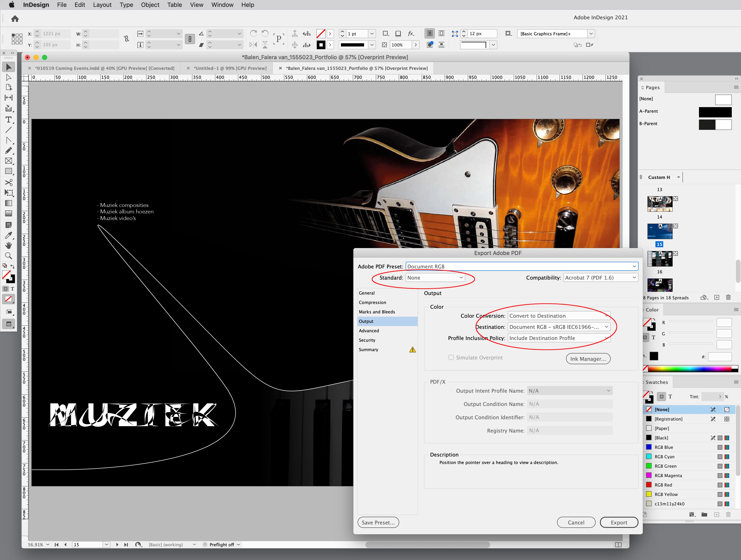Screen dimensions: 741x560
Task: Select Marks and Bleeds in sidebar
Action: pyautogui.click(x=377, y=312)
